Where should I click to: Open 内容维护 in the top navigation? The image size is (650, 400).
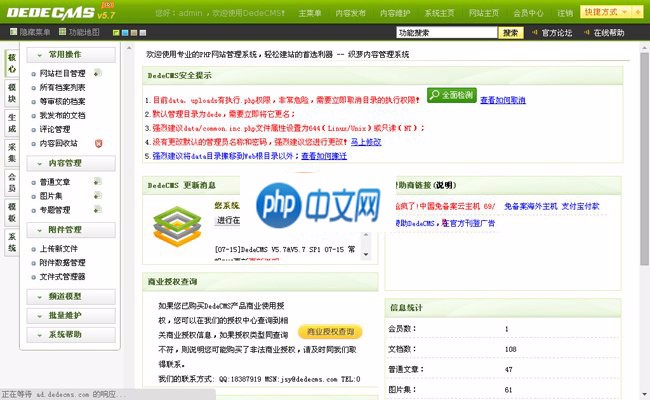pos(395,13)
